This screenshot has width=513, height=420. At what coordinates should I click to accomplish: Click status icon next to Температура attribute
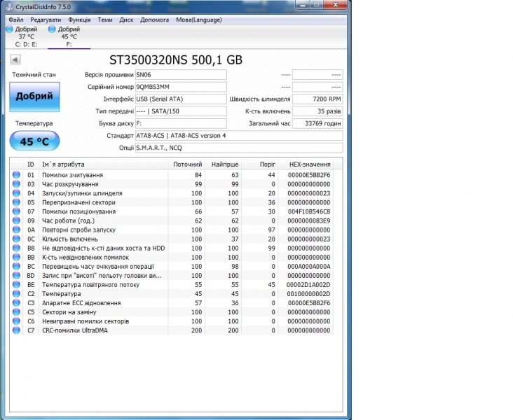(16, 294)
